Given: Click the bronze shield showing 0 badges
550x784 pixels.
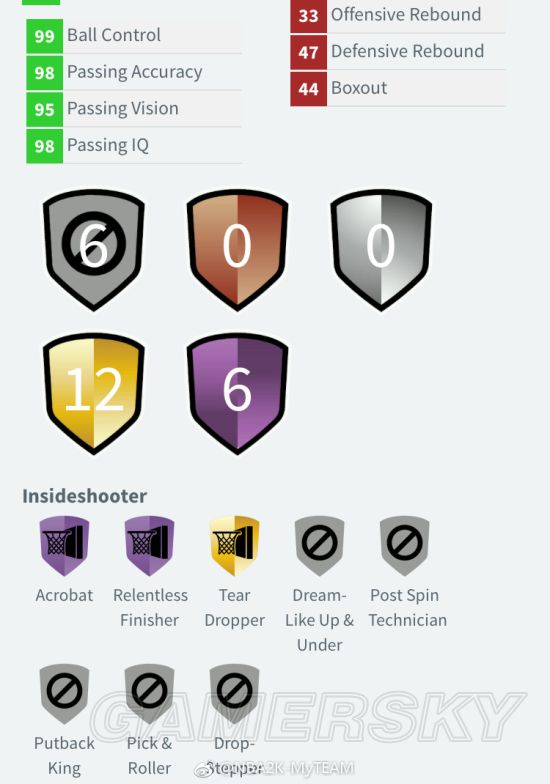Looking at the screenshot, I should pyautogui.click(x=237, y=250).
